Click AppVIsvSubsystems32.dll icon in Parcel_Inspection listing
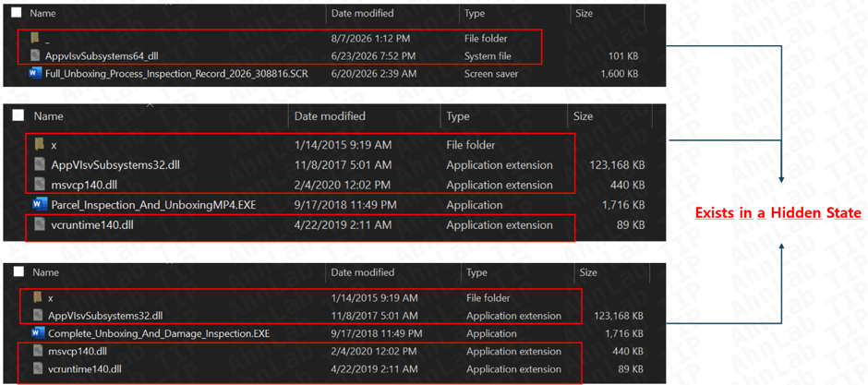This screenshot has height=385, width=868. click(40, 165)
